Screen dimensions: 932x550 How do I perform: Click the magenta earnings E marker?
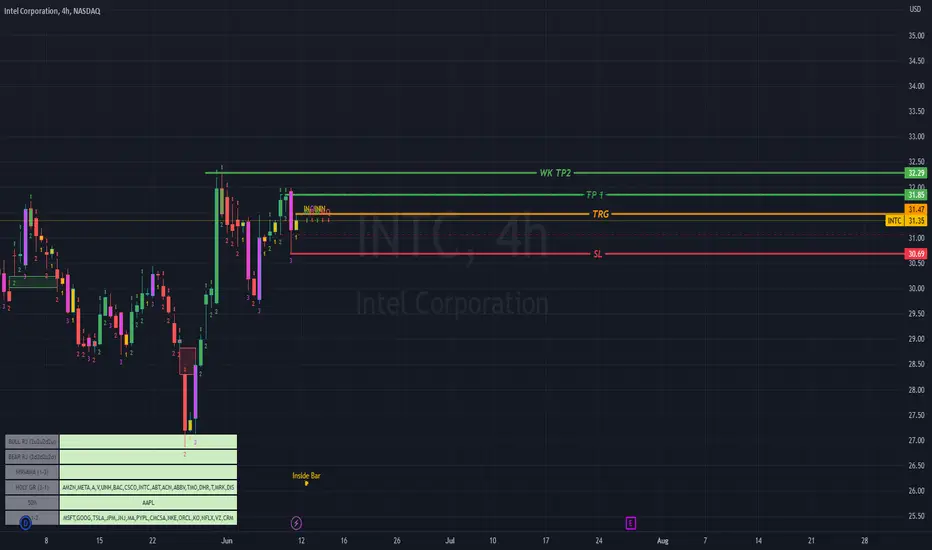(631, 523)
